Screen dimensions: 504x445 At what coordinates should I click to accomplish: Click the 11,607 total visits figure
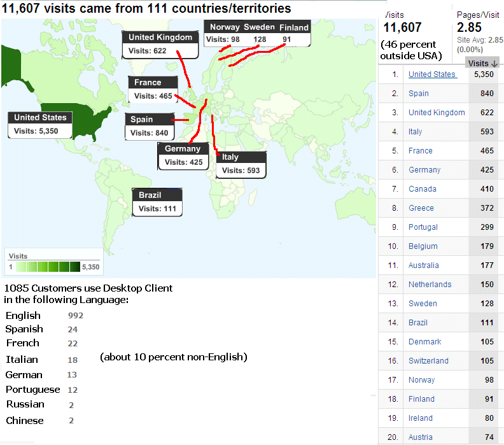[x=402, y=27]
